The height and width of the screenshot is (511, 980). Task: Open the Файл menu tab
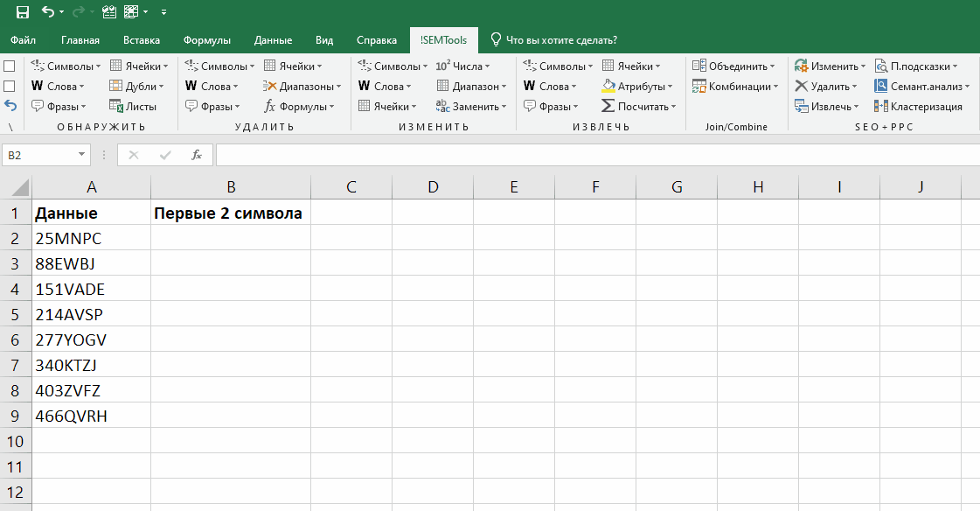pyautogui.click(x=23, y=40)
